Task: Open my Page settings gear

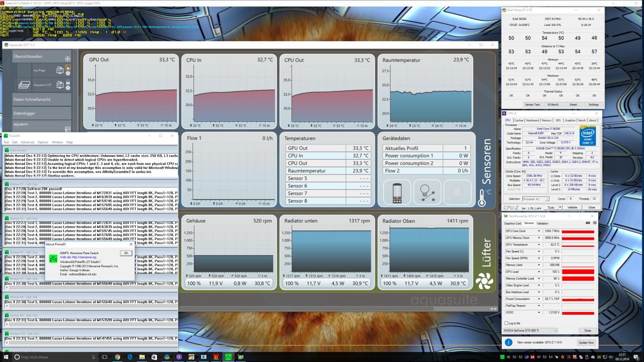Action: click(x=68, y=73)
